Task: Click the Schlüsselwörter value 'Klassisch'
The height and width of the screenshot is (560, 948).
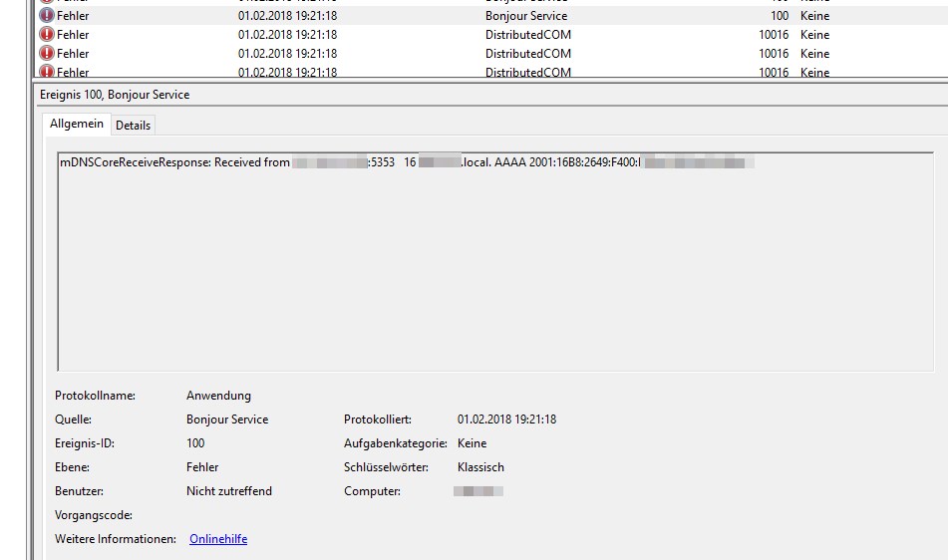Action: click(480, 467)
